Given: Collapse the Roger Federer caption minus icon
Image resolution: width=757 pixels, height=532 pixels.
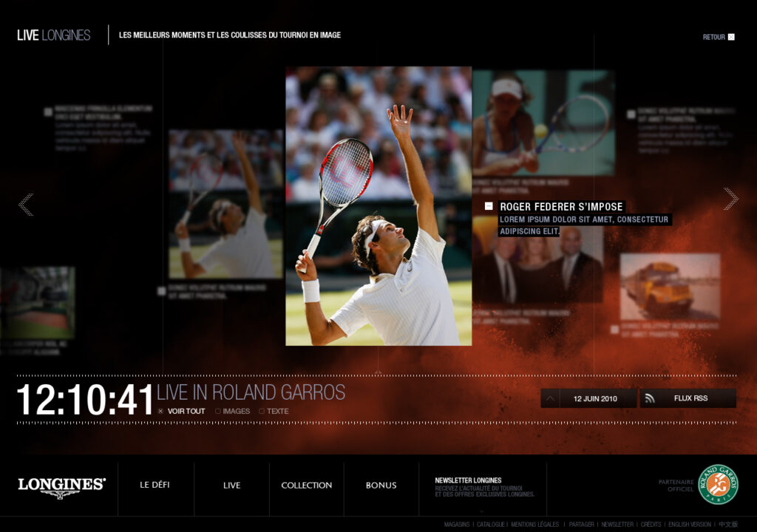Looking at the screenshot, I should coord(489,206).
